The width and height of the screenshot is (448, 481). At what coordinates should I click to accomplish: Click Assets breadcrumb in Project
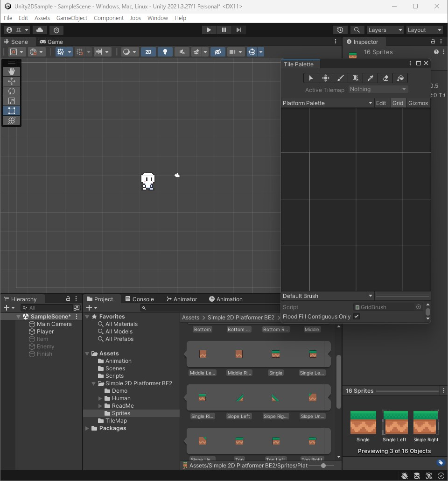click(x=190, y=318)
